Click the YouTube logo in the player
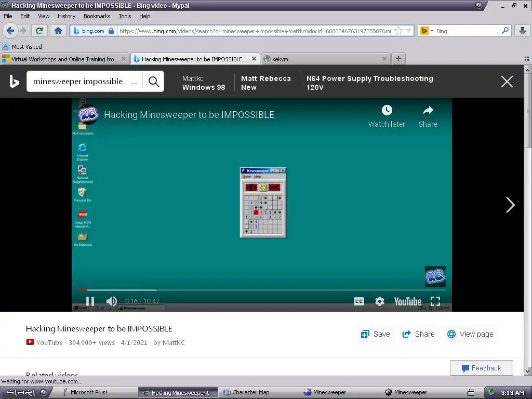 pyautogui.click(x=407, y=301)
